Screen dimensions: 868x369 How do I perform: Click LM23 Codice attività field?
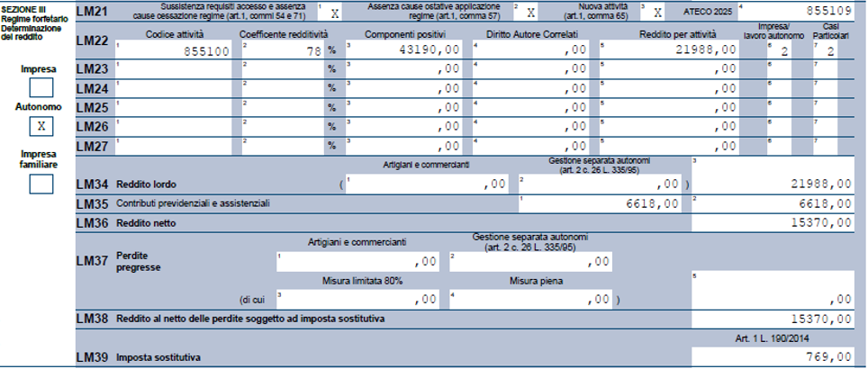(173, 69)
